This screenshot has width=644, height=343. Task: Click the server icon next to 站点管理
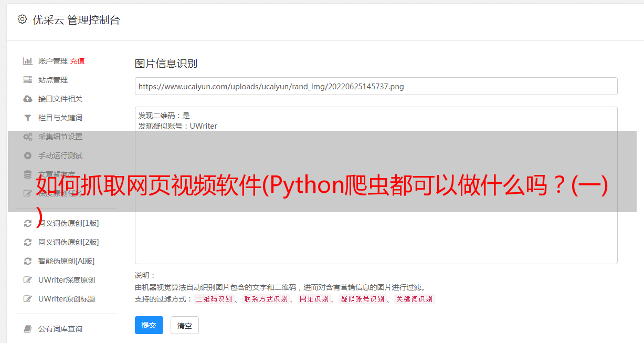coord(28,80)
